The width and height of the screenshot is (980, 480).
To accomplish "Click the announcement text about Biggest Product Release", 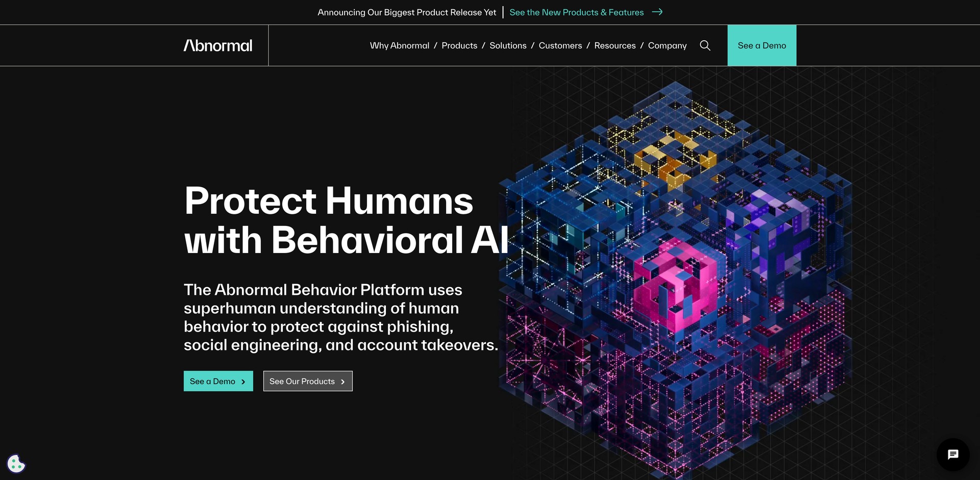I will (407, 12).
